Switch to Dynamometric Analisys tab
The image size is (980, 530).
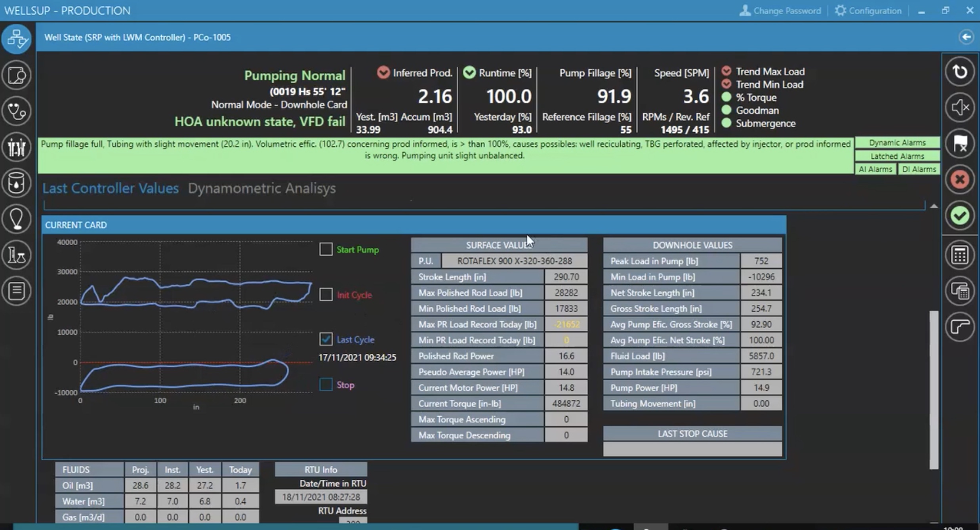(262, 188)
